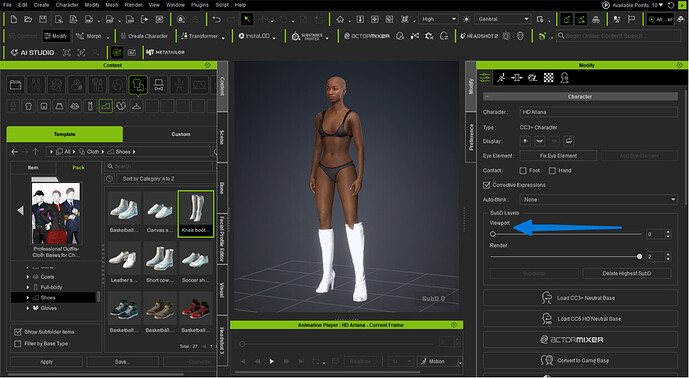This screenshot has height=378, width=689.
Task: Click the New Project icon
Action: (x=13, y=19)
